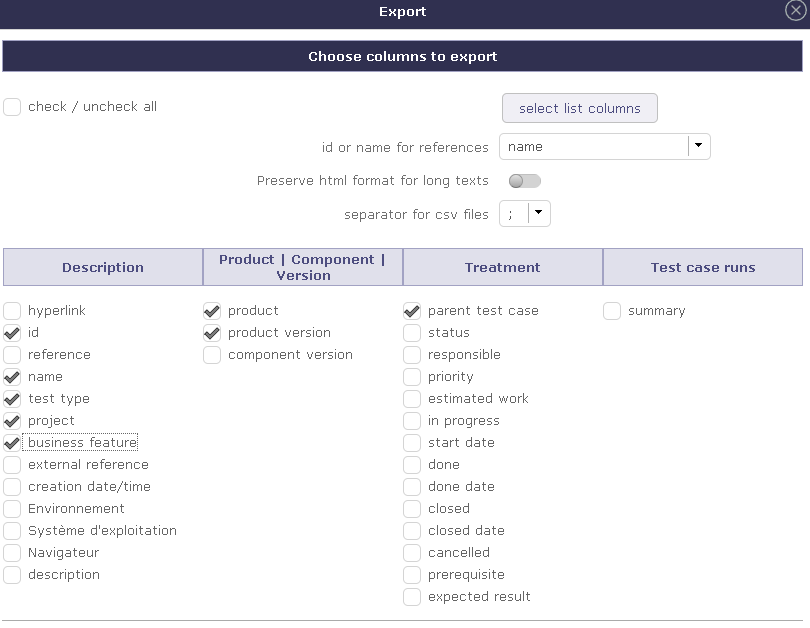Click Test case runs header
Image resolution: width=810 pixels, height=628 pixels.
click(x=702, y=267)
